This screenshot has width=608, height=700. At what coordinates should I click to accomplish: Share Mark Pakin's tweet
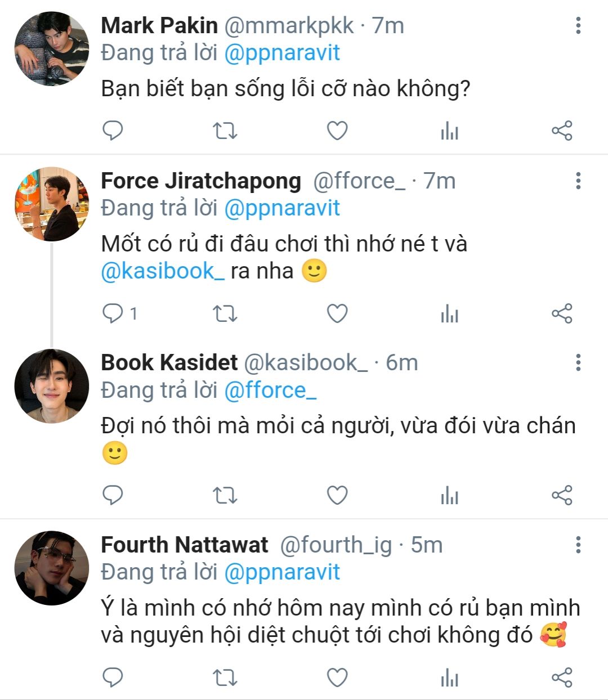562,131
